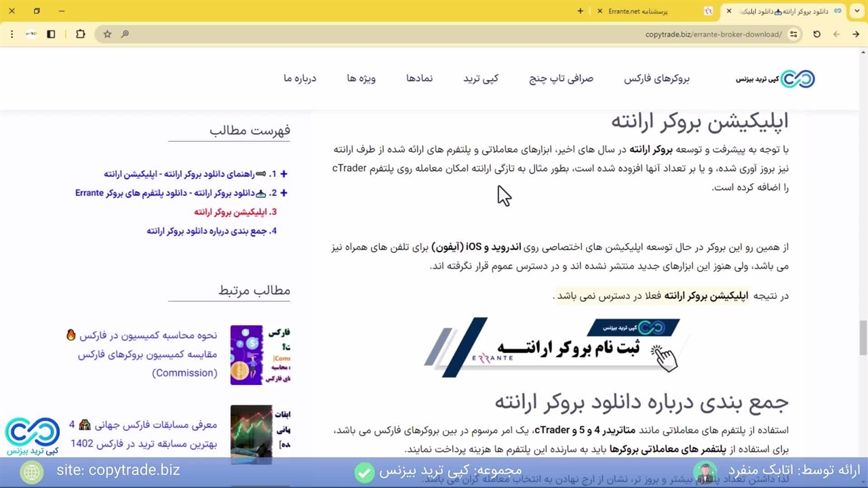Reload the page with the refresh icon

[x=816, y=34]
